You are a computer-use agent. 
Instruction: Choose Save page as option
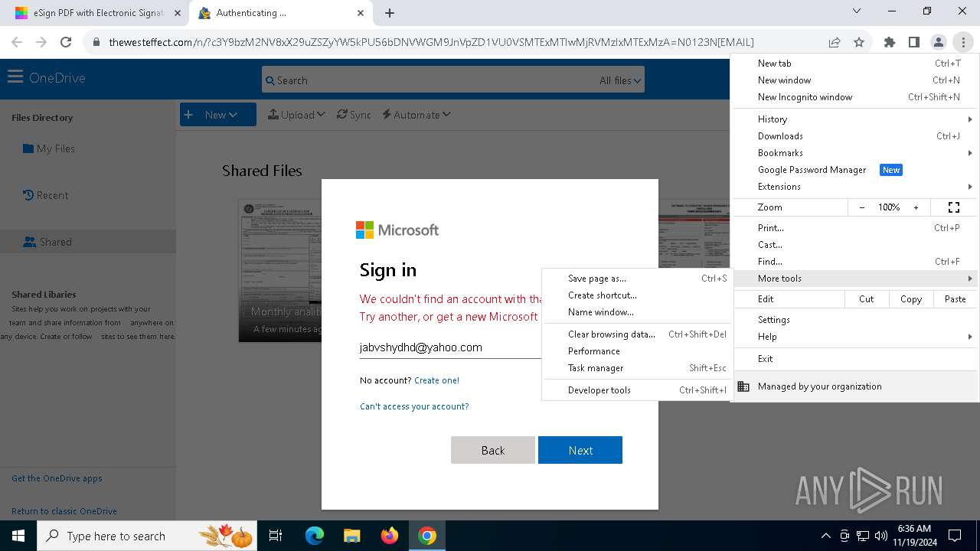point(637,279)
